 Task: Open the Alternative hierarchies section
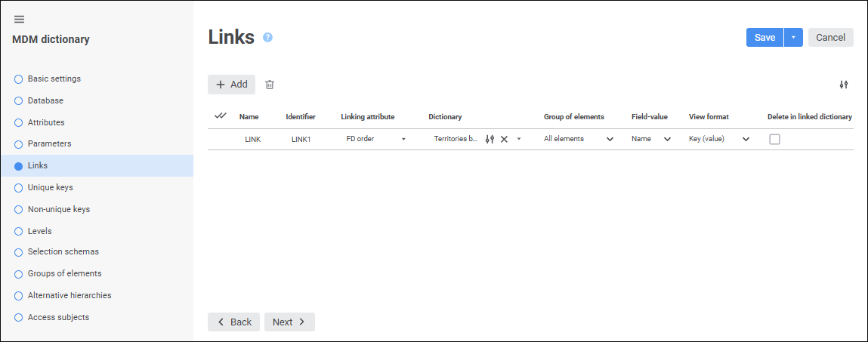tap(69, 295)
